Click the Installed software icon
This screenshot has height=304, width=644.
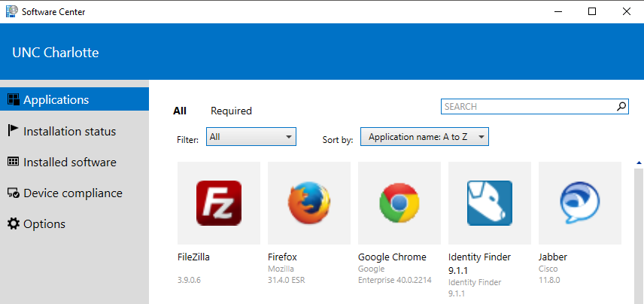[13, 162]
